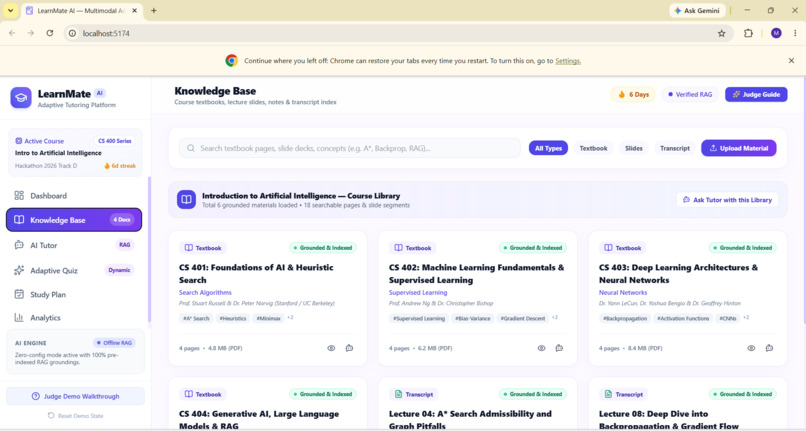Click the Study Plan calendar icon
The width and height of the screenshot is (806, 431).
[x=19, y=294]
